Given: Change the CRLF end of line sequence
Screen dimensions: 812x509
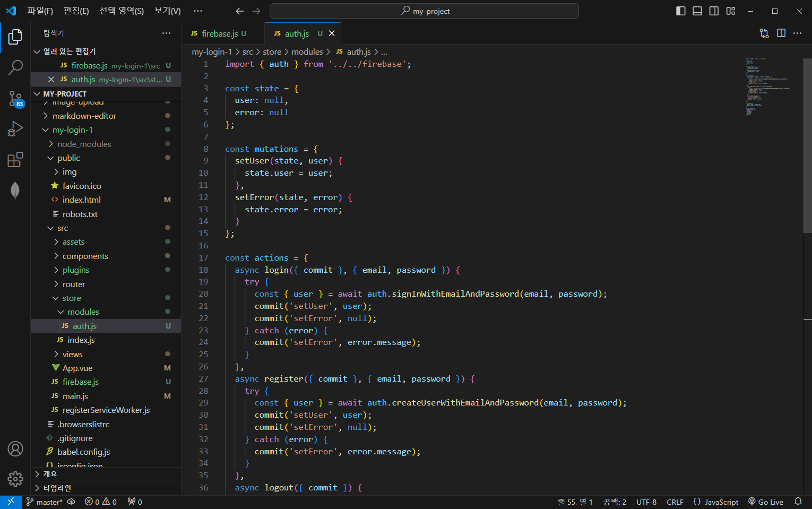Looking at the screenshot, I should (675, 502).
